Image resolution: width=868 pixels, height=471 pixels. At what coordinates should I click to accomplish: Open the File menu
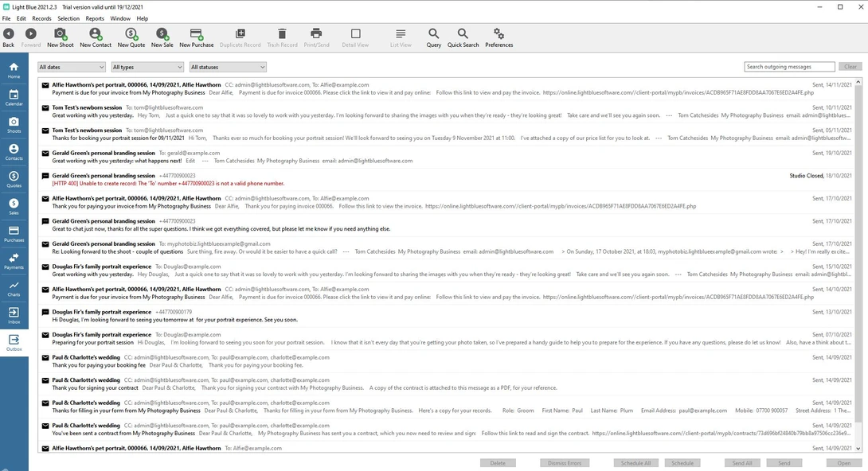pyautogui.click(x=6, y=18)
